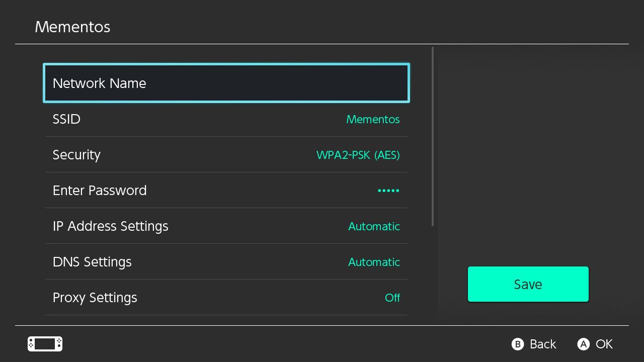Switch IP Address Settings to manual

(x=226, y=226)
